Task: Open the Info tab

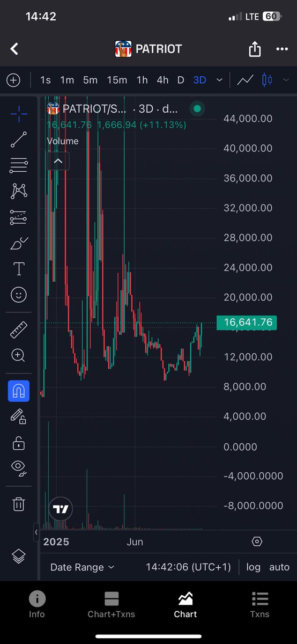Action: tap(37, 605)
